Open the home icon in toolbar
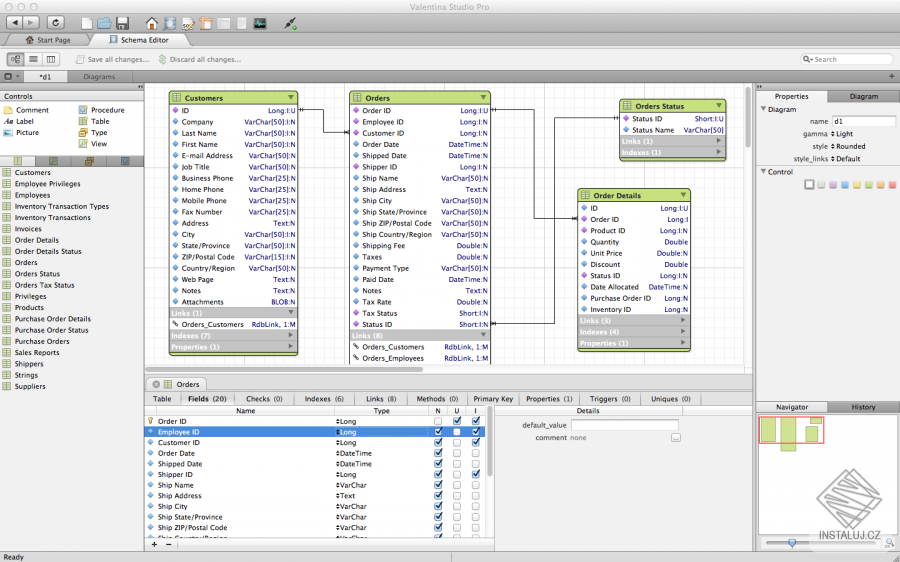This screenshot has height=562, width=900. coord(152,24)
